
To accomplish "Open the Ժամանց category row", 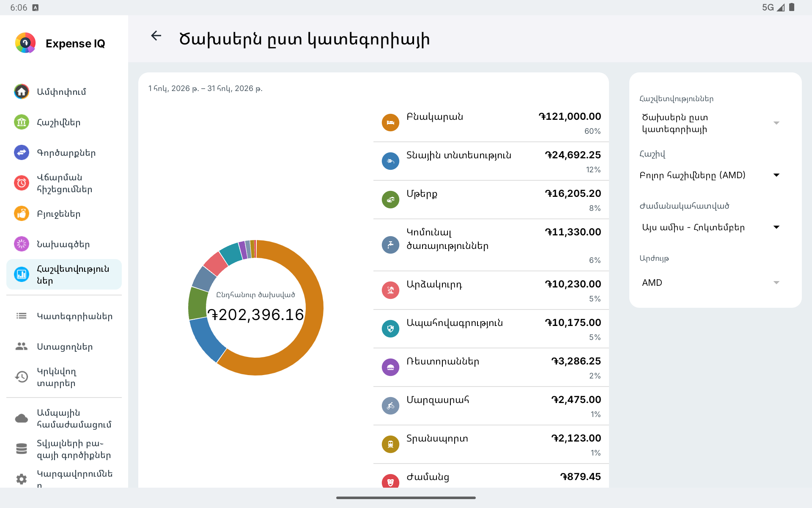I will 491,477.
